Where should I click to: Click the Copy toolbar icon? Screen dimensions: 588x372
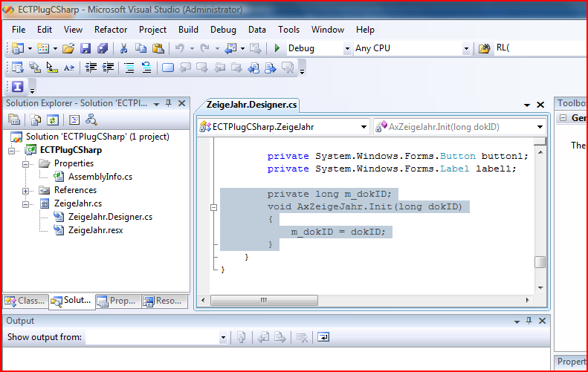pos(140,48)
